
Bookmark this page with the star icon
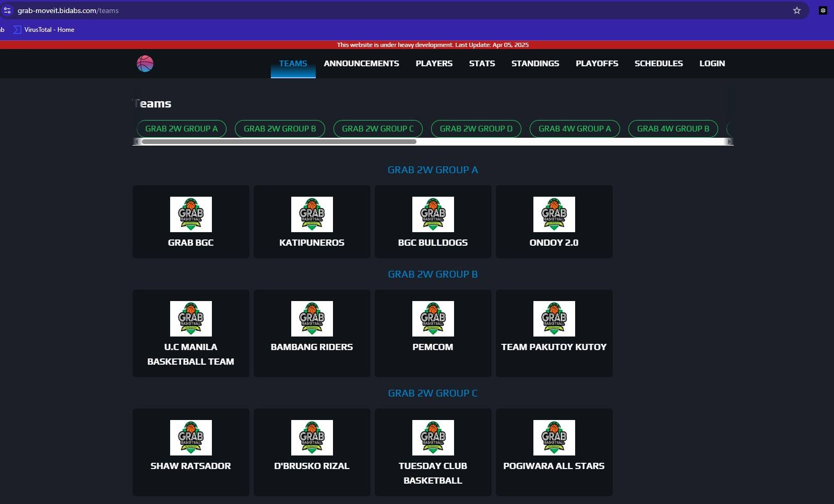796,10
